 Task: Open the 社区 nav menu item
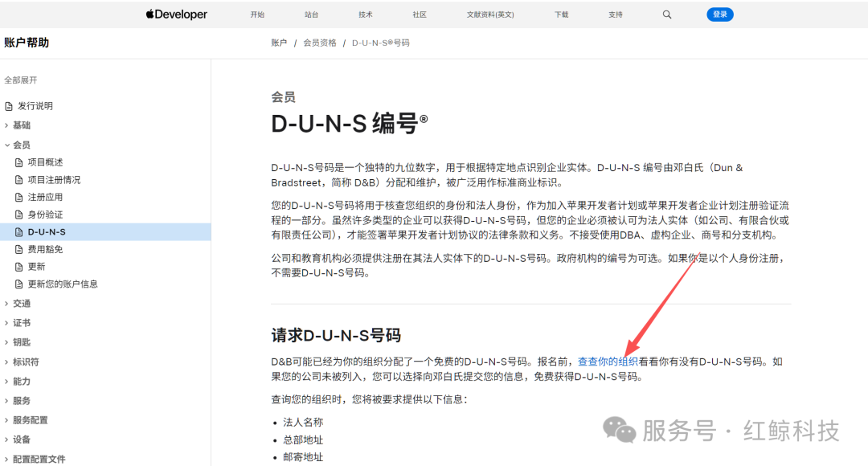point(420,15)
